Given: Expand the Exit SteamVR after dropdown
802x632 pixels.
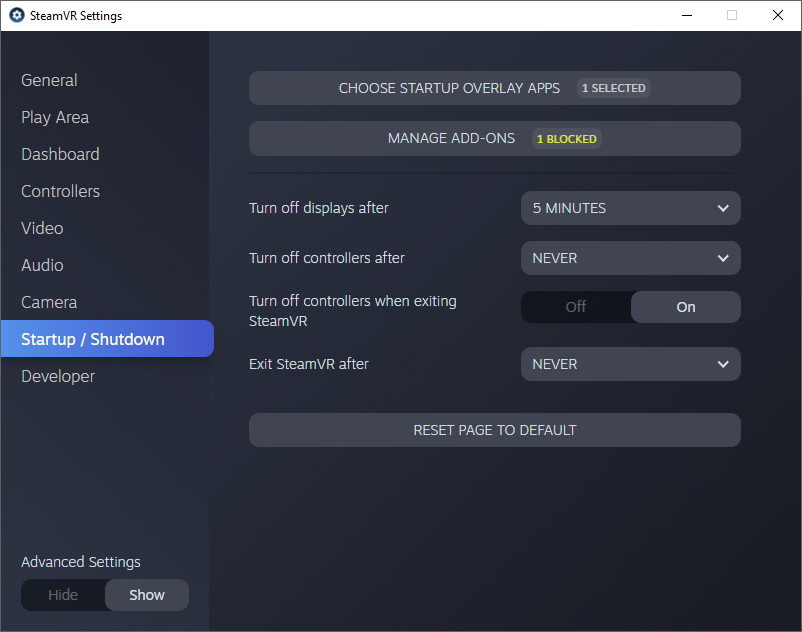Looking at the screenshot, I should pyautogui.click(x=630, y=364).
